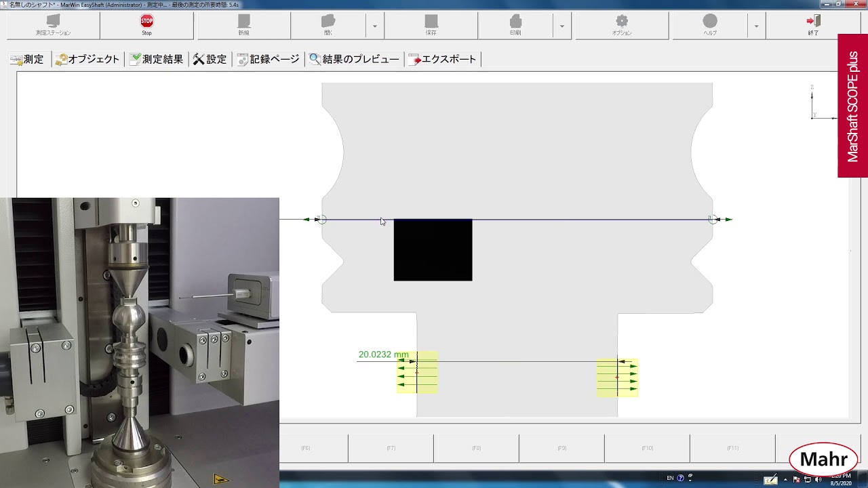Click the red Stop sign icon
The height and width of the screenshot is (488, 868).
click(x=146, y=21)
